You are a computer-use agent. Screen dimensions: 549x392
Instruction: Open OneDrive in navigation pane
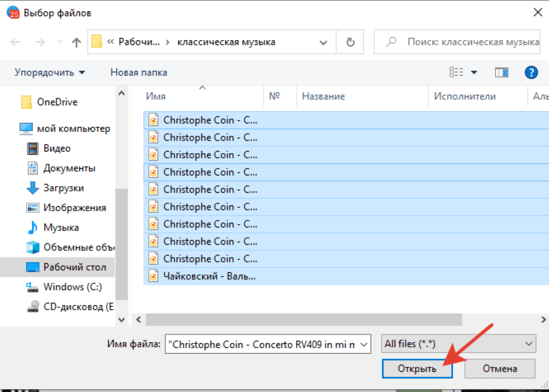click(57, 102)
